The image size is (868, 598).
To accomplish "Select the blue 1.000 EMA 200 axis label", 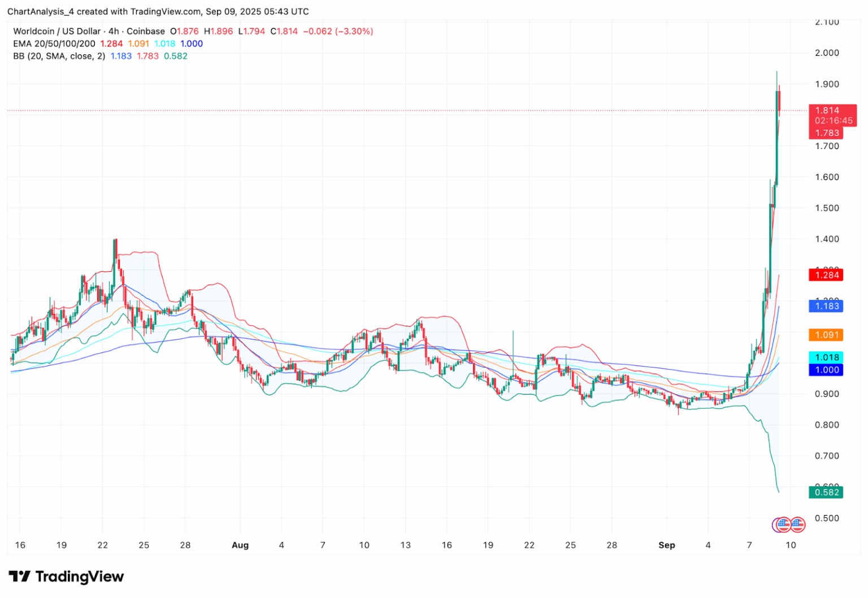I will 827,370.
